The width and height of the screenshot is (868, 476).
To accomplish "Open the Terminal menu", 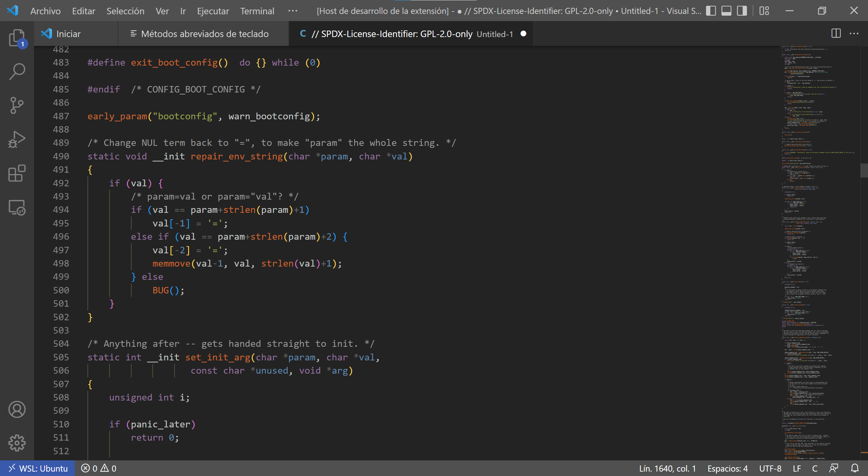I will [x=257, y=11].
